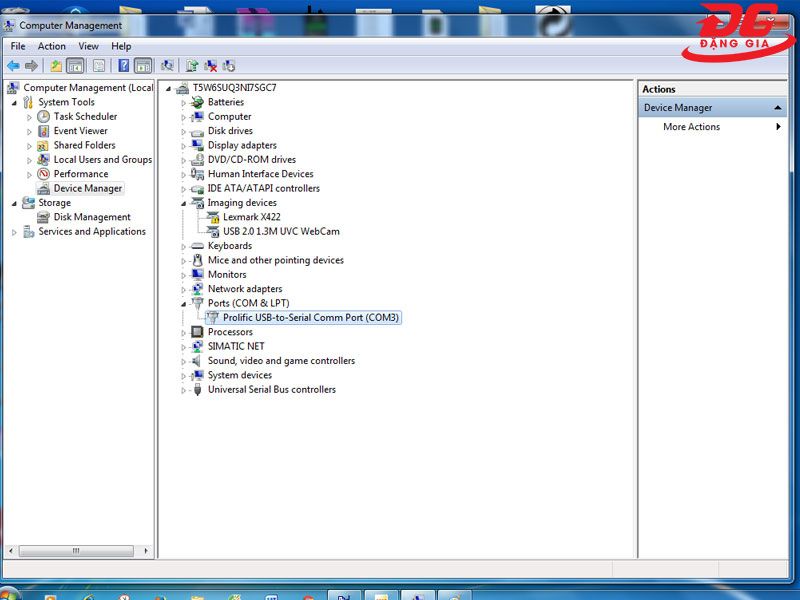
Task: Select Universal Serial Bus controllers icon
Action: pyautogui.click(x=197, y=390)
